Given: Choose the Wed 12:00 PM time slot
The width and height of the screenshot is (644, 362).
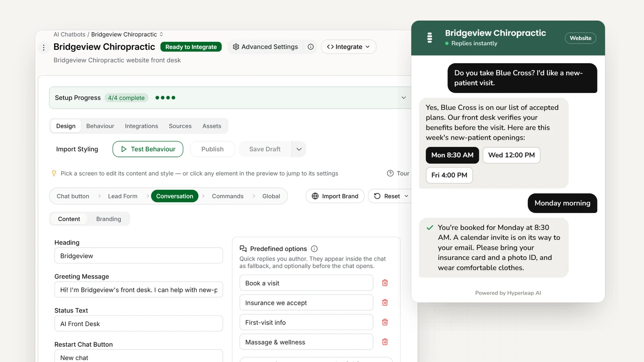Looking at the screenshot, I should tap(512, 155).
